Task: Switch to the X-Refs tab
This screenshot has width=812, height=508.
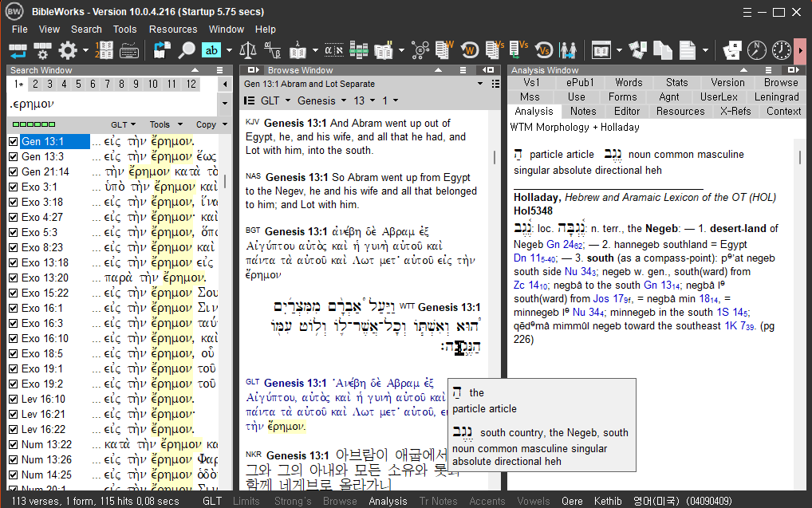Action: click(735, 112)
